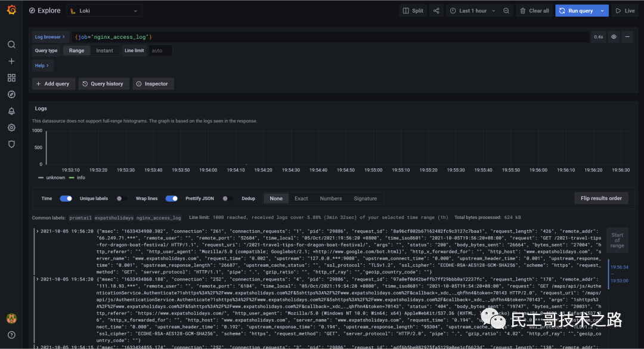Viewport: 644px width, 349px height.
Task: Open the search icon in sidebar
Action: [11, 44]
